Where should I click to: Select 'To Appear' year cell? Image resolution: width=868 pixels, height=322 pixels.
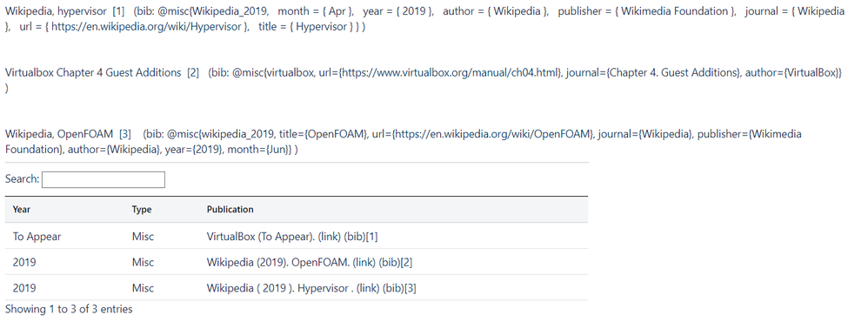[x=37, y=237]
